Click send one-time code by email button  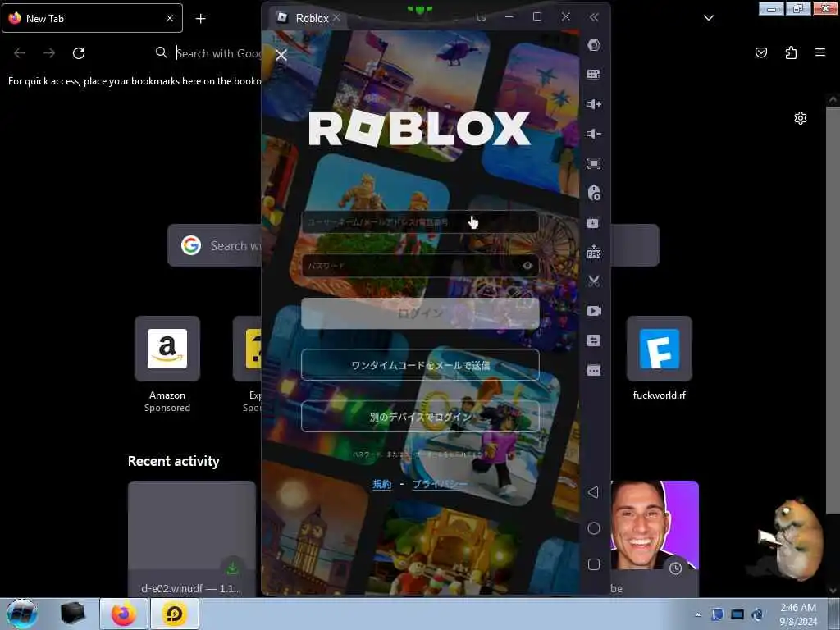click(x=420, y=365)
